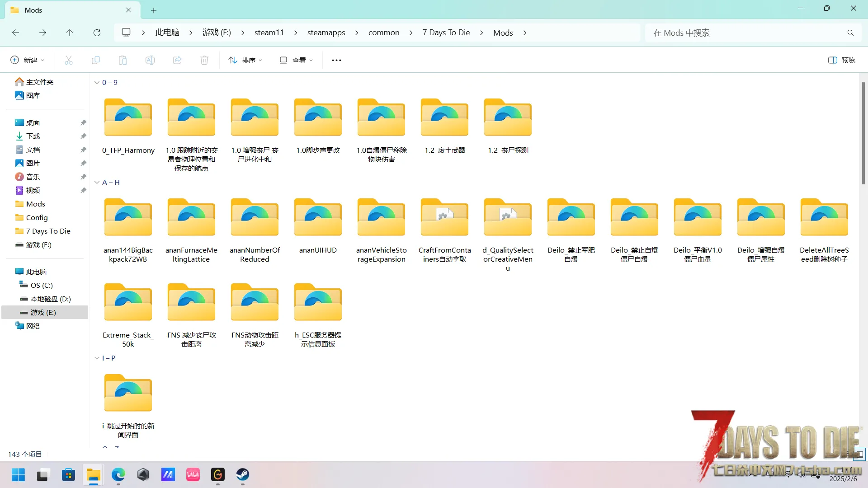This screenshot has height=488, width=868.
Task: Open the 查看 view dropdown
Action: [x=296, y=60]
